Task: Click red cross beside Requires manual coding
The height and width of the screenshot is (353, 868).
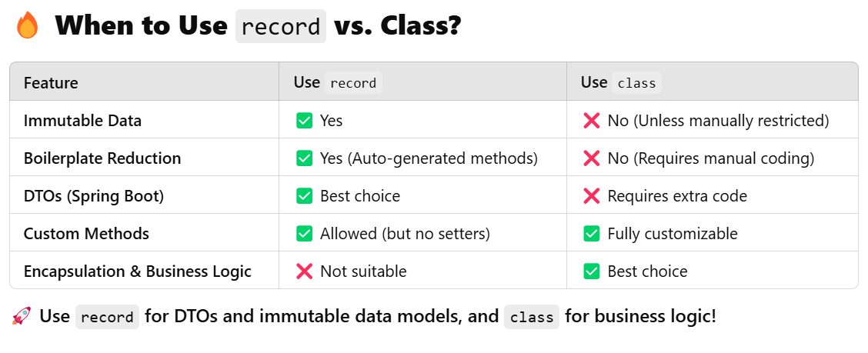Action: pos(591,158)
